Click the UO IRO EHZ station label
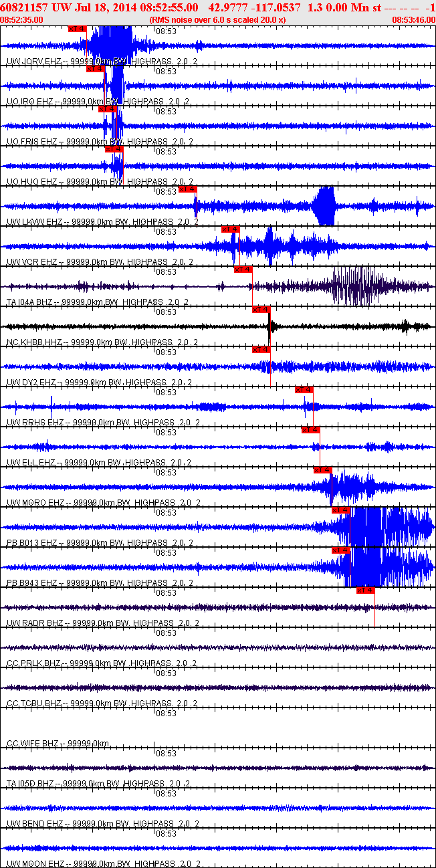 click(98, 101)
